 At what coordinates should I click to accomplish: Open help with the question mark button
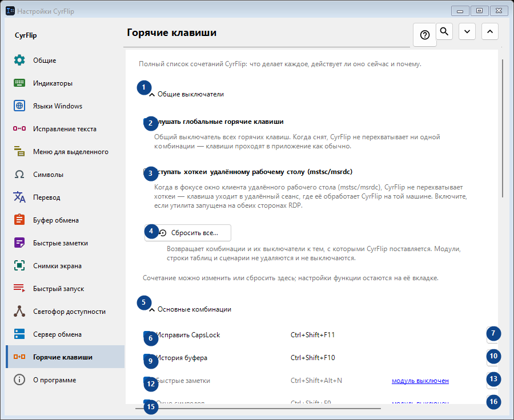pyautogui.click(x=425, y=35)
